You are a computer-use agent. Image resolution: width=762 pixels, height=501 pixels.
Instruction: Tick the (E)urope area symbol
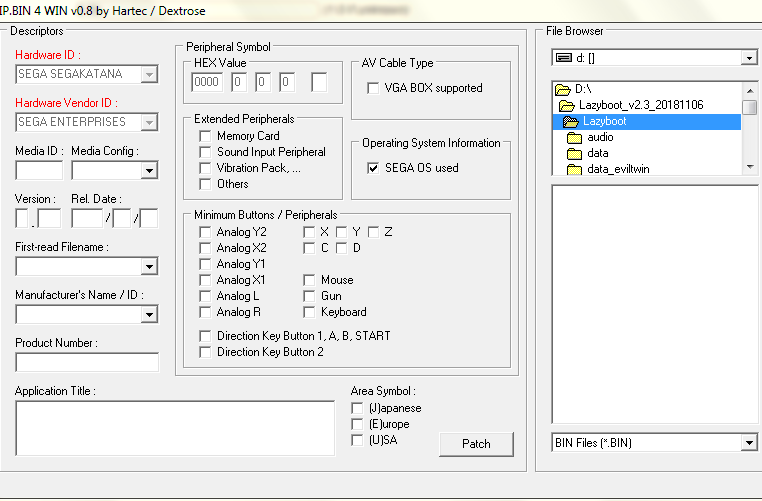point(357,424)
